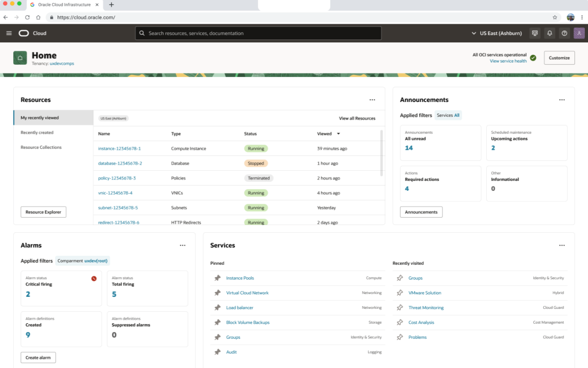Click the Services All filter chip
Image resolution: width=588 pixels, height=368 pixels.
click(x=448, y=115)
